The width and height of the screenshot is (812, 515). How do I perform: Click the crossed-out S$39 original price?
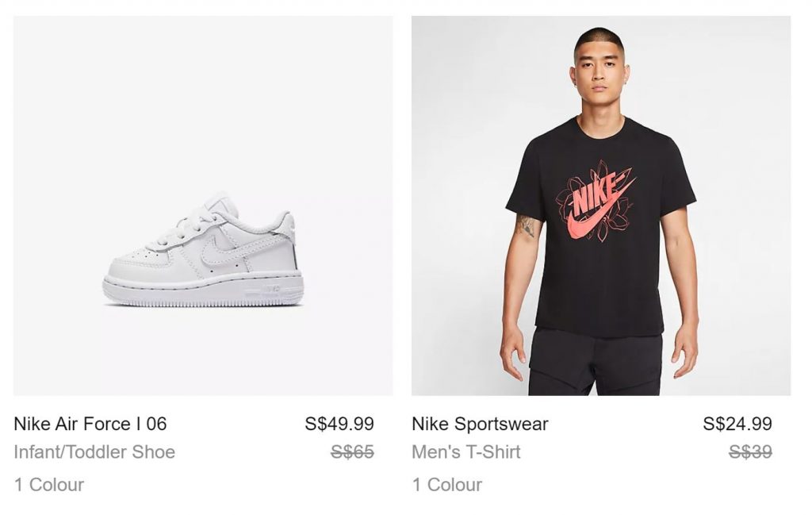coord(750,452)
